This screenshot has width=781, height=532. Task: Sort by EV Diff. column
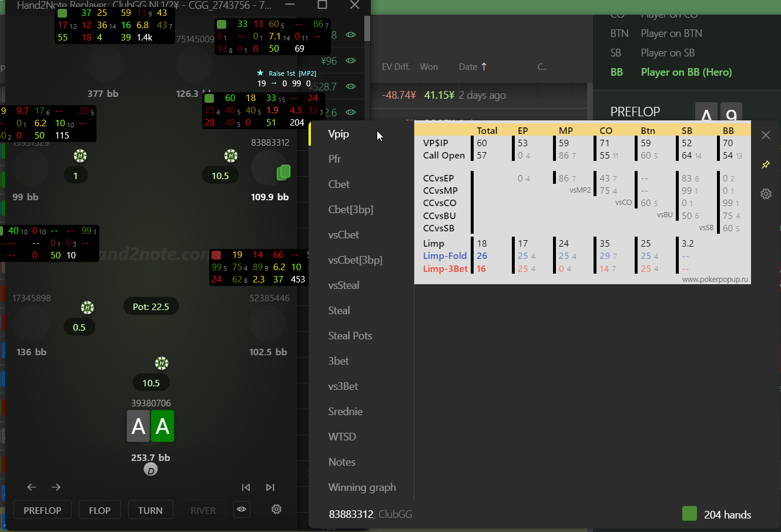click(396, 66)
